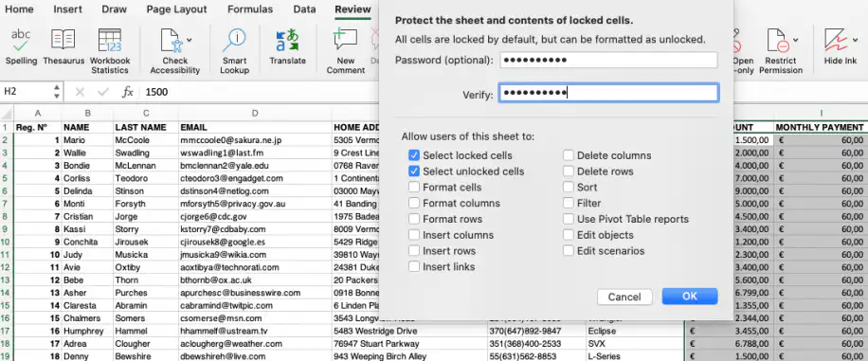868x361 pixels.
Task: Tick the Sort permission checkbox
Action: point(568,188)
